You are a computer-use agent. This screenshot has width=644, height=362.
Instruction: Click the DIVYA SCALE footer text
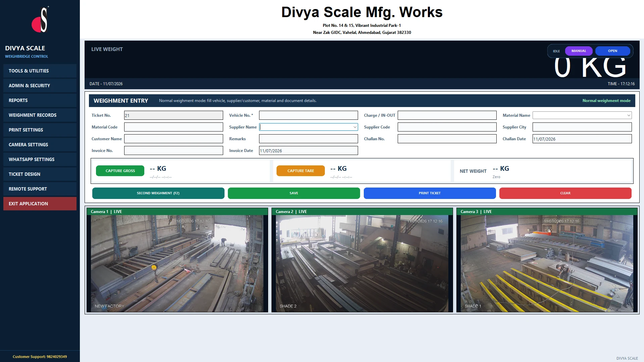(627, 358)
